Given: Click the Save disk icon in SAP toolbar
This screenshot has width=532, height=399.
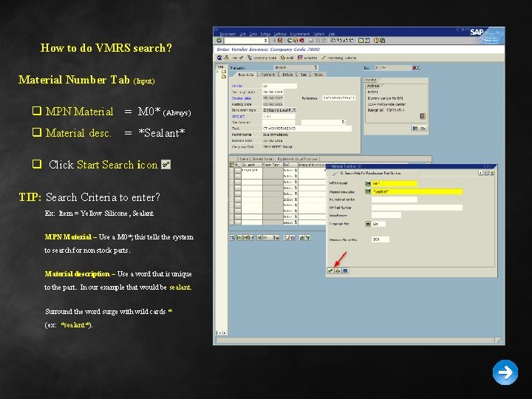Looking at the screenshot, I should [280, 41].
